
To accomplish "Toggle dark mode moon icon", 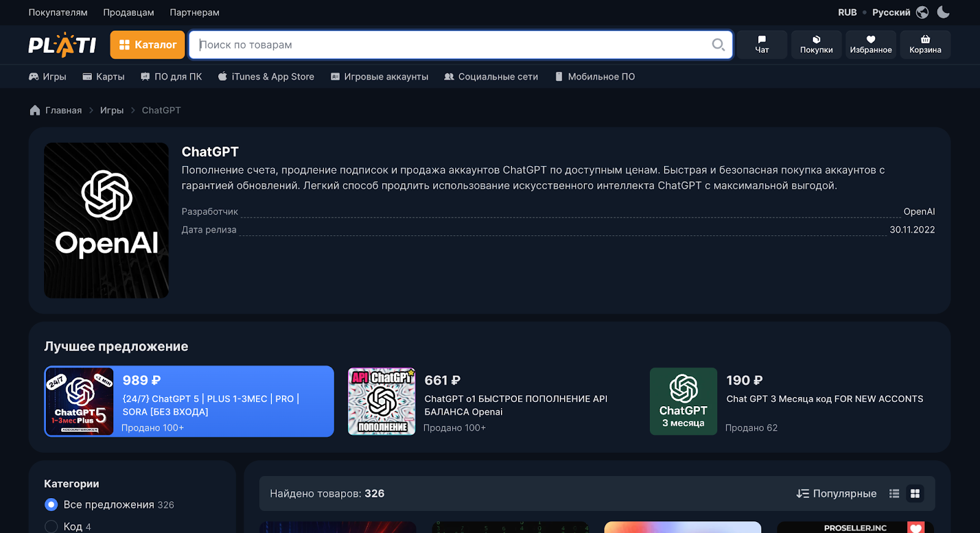I will [x=943, y=12].
